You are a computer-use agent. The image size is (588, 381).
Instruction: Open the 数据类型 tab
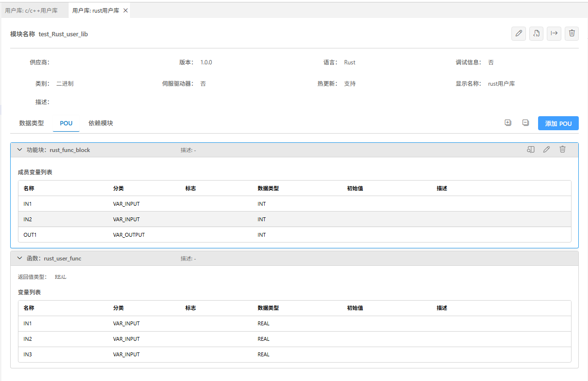[32, 123]
